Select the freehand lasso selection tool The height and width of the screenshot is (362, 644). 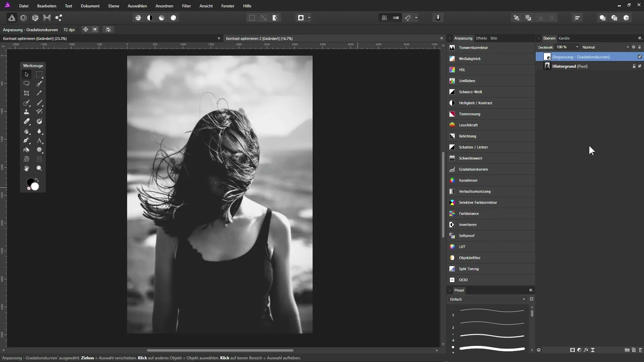point(26,83)
